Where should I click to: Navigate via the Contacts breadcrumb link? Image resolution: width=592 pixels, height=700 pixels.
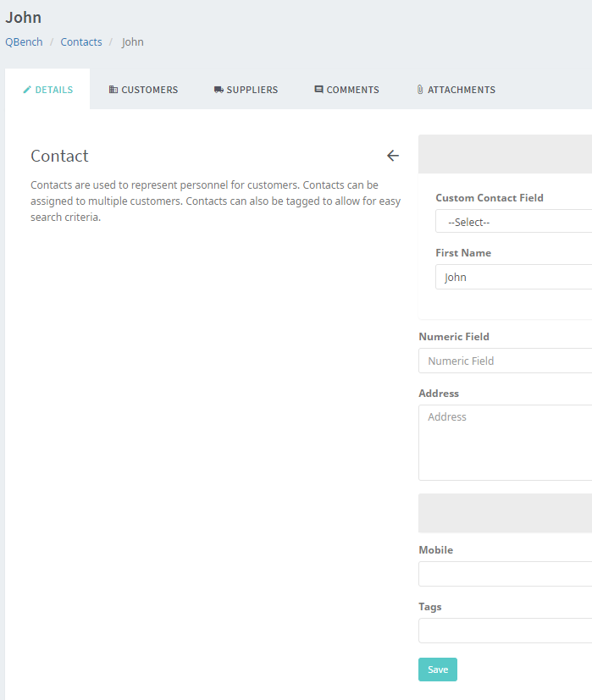80,41
